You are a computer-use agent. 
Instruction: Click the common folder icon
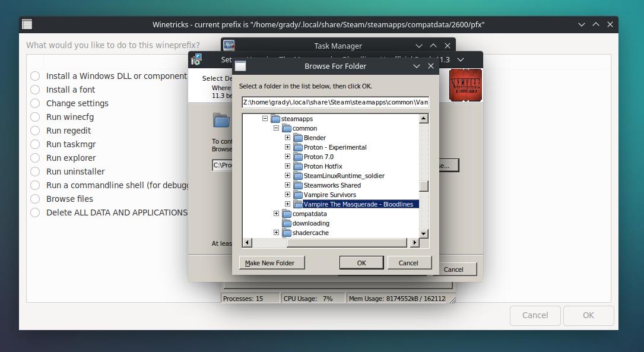click(x=287, y=128)
